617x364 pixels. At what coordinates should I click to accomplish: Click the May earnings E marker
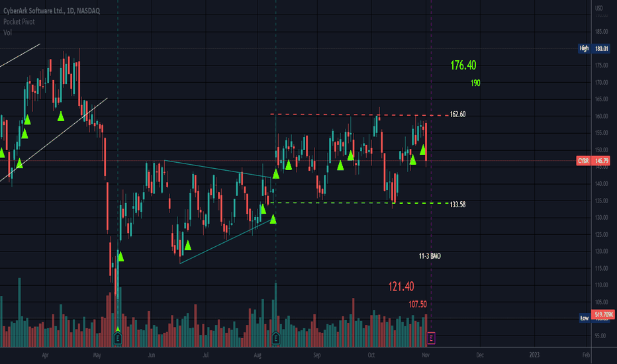pos(118,338)
